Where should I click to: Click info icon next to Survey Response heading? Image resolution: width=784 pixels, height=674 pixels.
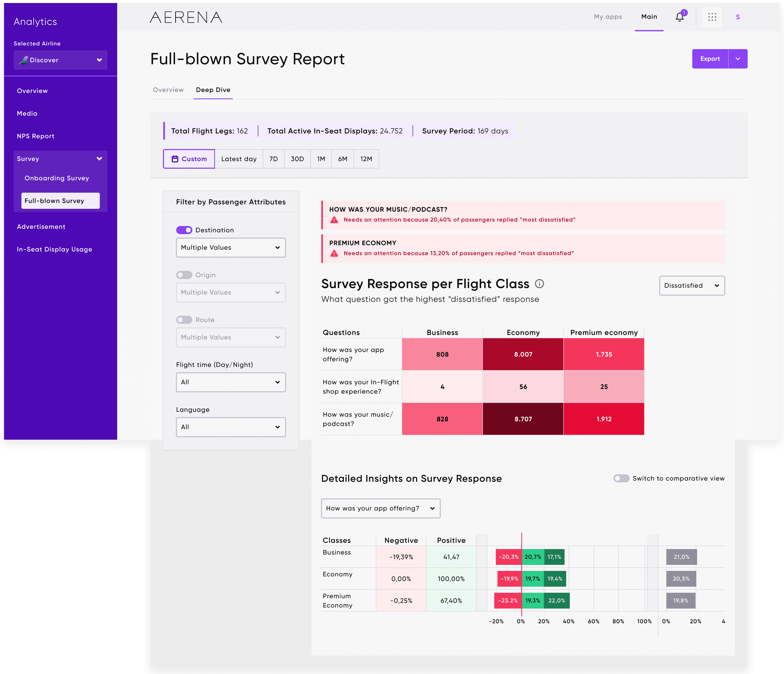tap(540, 284)
